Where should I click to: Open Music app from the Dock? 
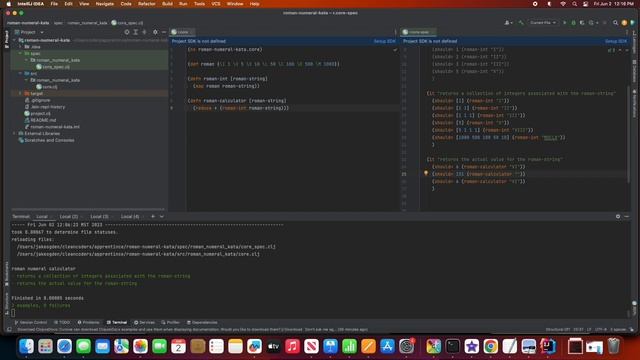coord(292,347)
